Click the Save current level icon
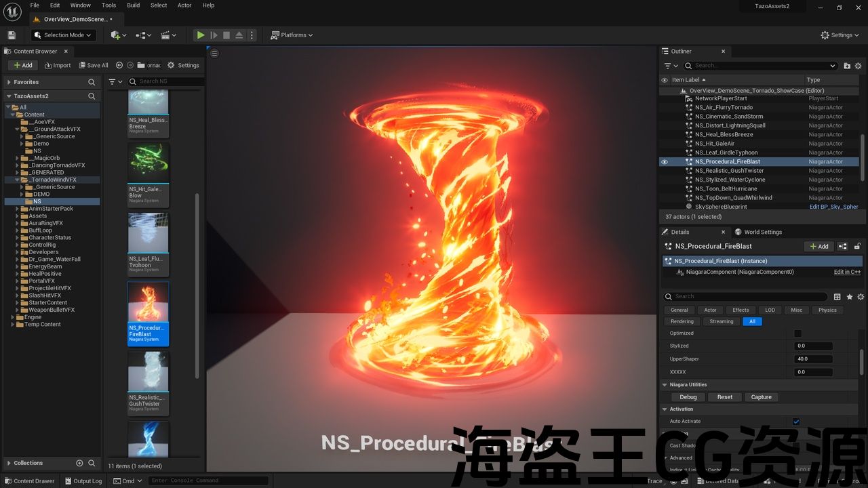The image size is (868, 488). pos(12,35)
